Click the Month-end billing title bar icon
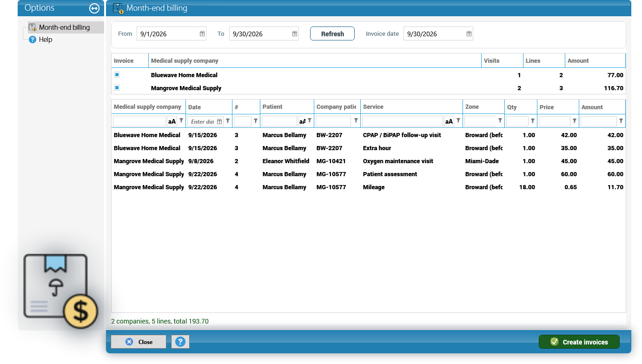Screen dimensions: 642x364 coord(118,8)
